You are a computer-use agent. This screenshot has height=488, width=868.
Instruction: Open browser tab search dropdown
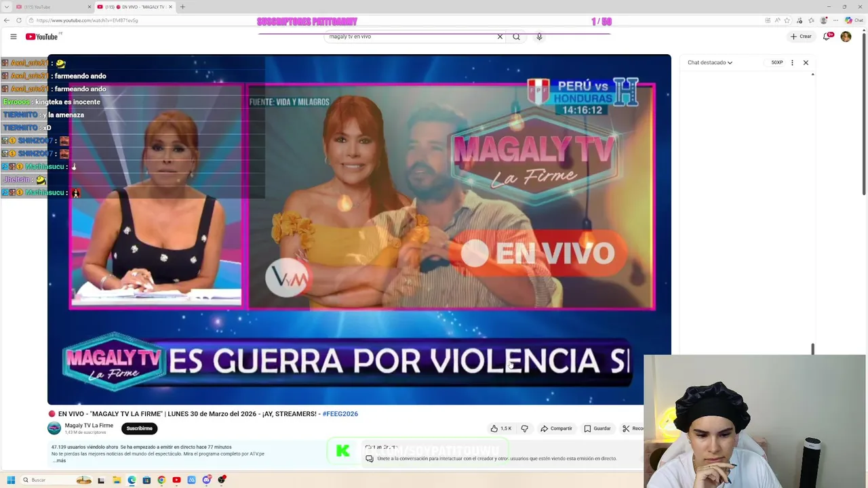point(7,7)
